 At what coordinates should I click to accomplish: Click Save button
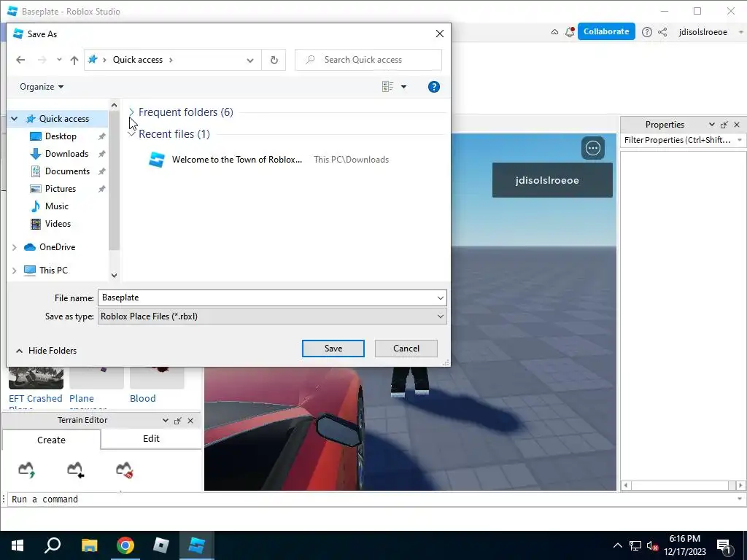coord(333,349)
